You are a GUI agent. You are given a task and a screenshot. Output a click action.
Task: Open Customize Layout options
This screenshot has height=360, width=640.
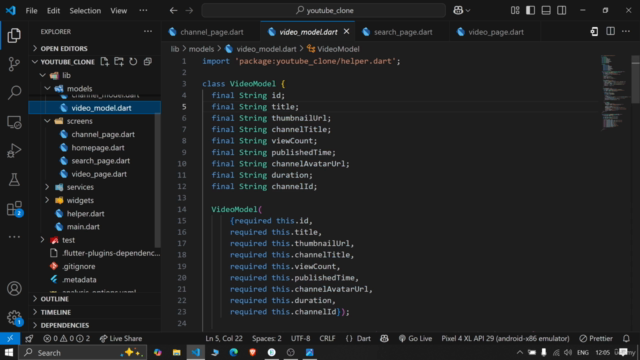[515, 11]
